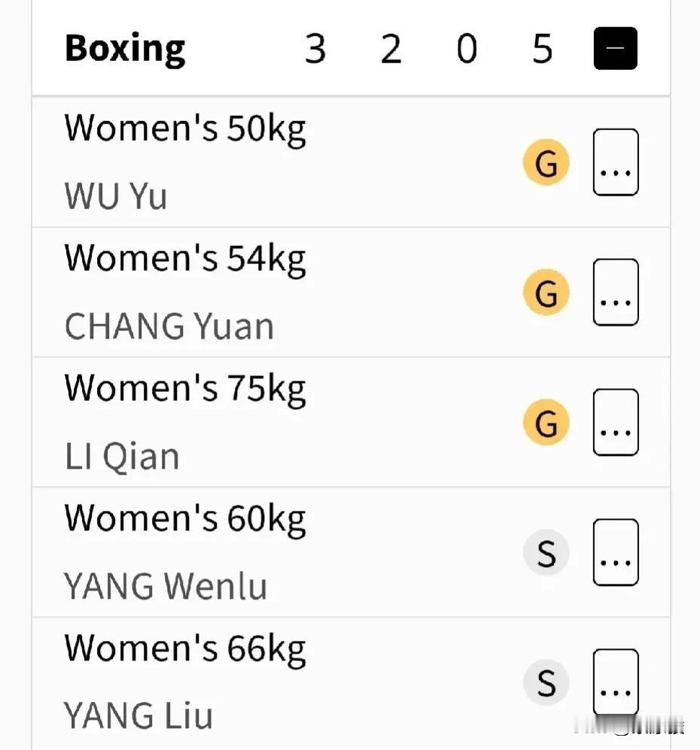
Task: Select athlete name YANG Liu
Action: [138, 716]
